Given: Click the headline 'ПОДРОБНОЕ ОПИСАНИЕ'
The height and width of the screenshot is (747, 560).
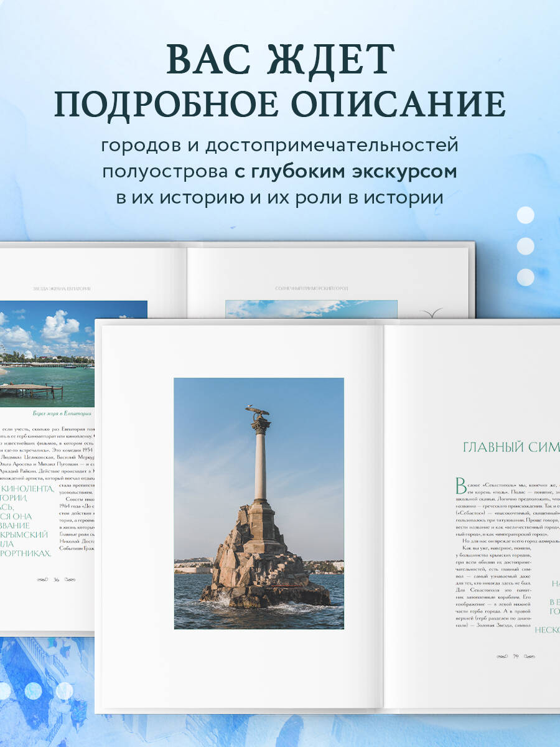Looking at the screenshot, I should point(280,105).
